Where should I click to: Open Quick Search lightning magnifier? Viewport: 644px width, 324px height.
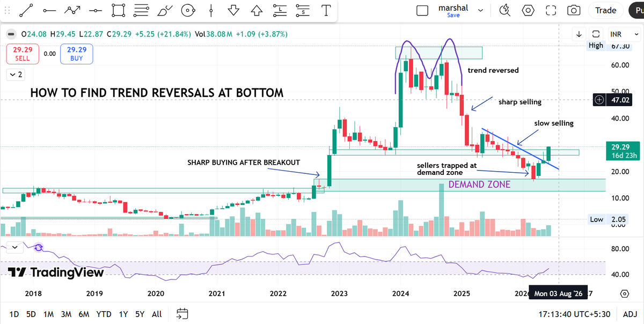pos(504,10)
